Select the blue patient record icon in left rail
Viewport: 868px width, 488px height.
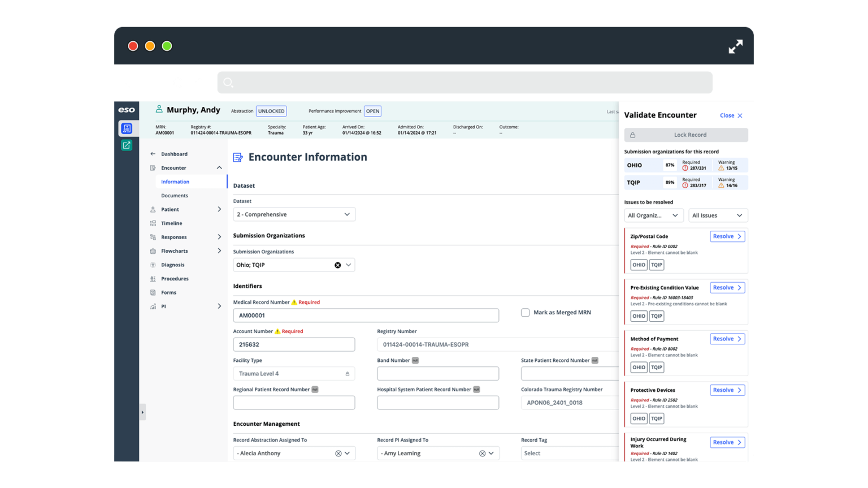tap(127, 128)
